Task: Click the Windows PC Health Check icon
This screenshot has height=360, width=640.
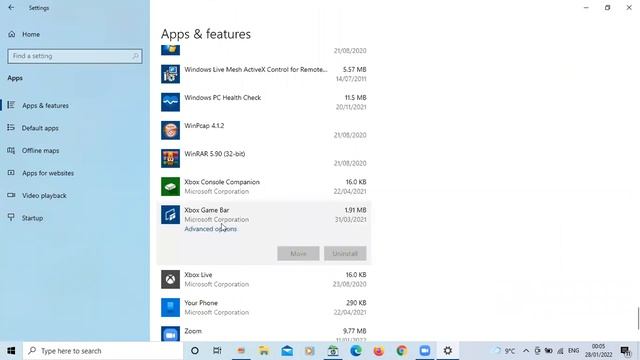Action: tap(170, 102)
